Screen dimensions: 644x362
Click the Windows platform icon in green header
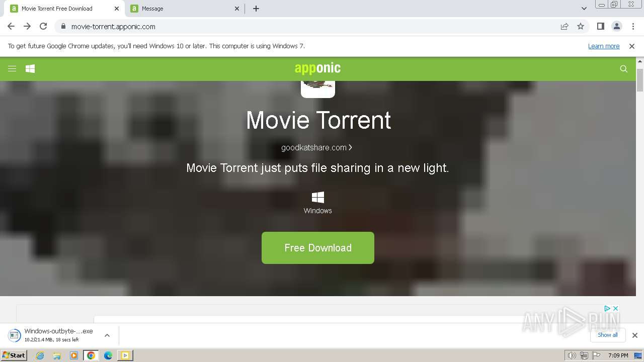30,69
